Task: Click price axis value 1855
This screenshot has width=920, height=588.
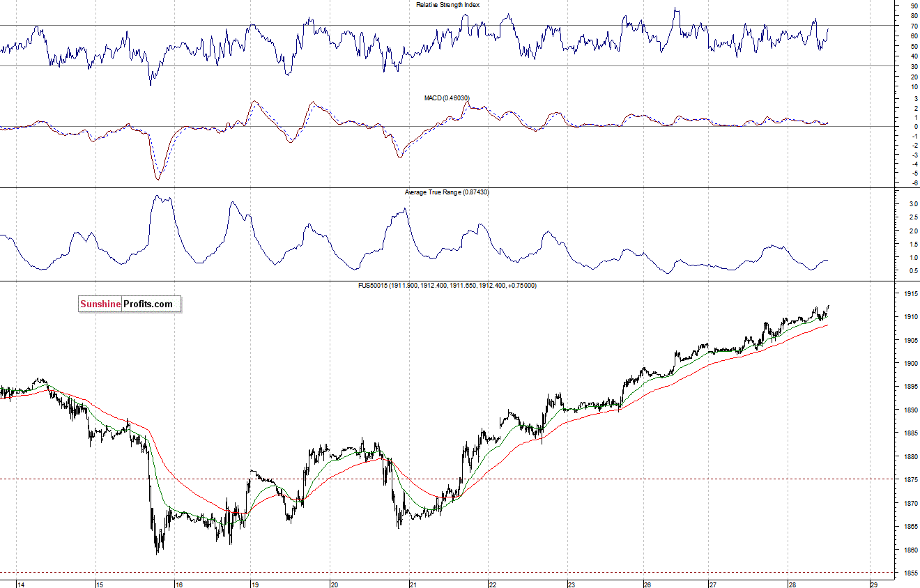Action: click(x=911, y=574)
